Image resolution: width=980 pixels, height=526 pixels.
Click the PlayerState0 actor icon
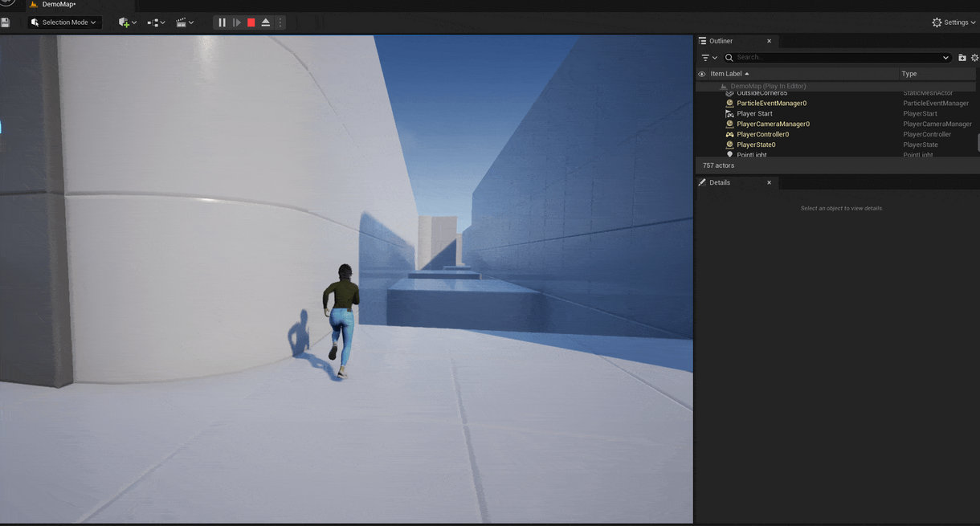pos(729,145)
